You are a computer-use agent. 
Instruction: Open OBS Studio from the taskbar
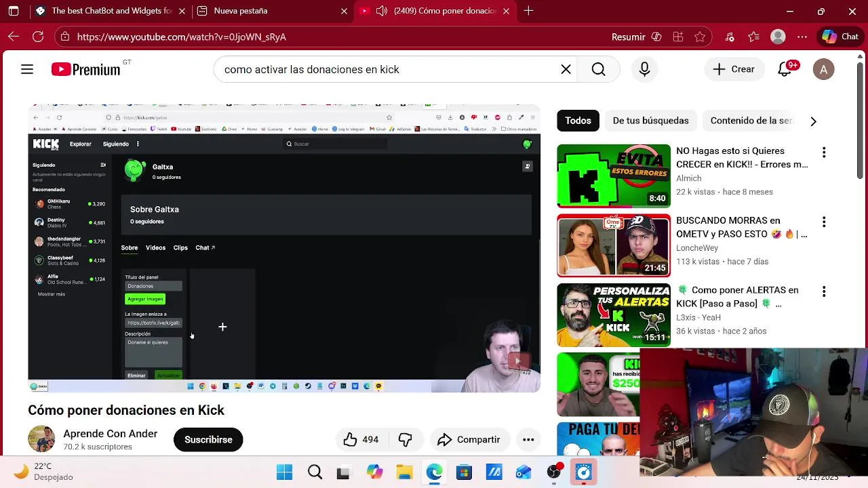(x=554, y=472)
